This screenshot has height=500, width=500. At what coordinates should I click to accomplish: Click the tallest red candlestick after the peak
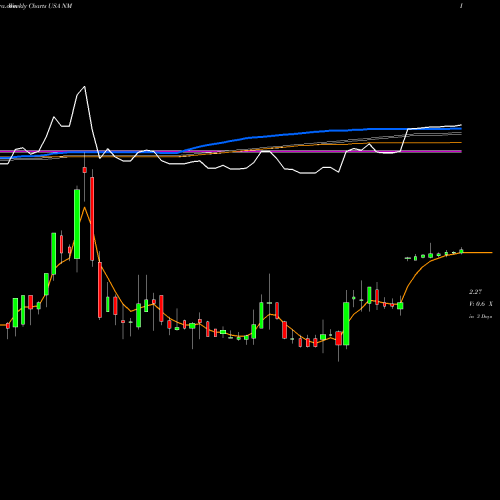coord(92,219)
